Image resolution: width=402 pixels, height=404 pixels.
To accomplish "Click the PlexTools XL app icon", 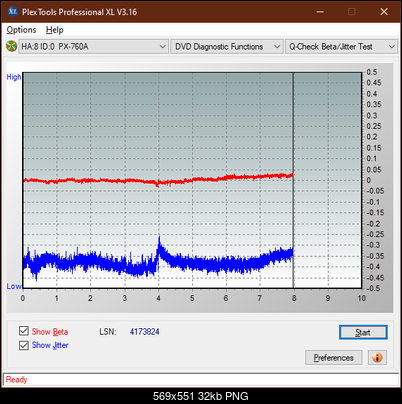I will coord(13,12).
